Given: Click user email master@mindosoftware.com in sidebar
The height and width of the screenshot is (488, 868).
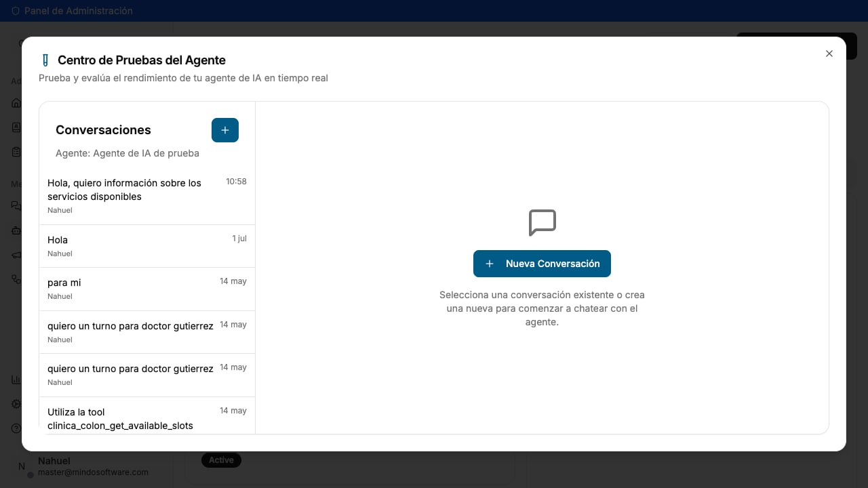Looking at the screenshot, I should pyautogui.click(x=93, y=472).
